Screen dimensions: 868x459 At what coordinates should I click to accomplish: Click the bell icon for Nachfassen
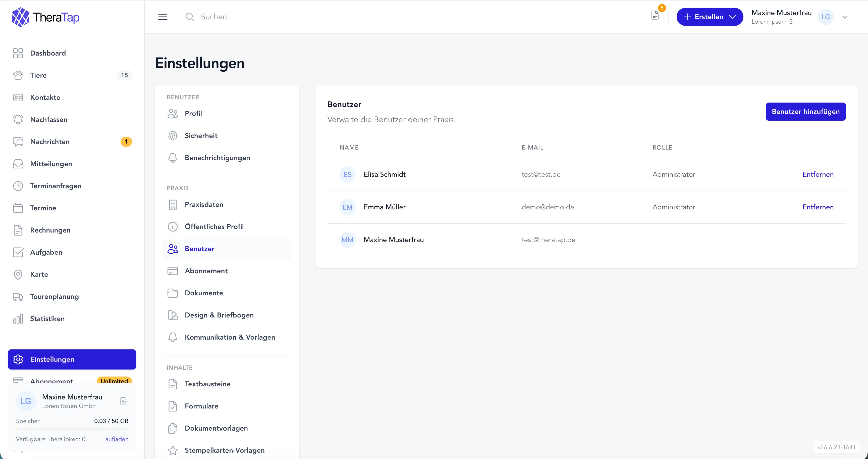click(x=18, y=119)
